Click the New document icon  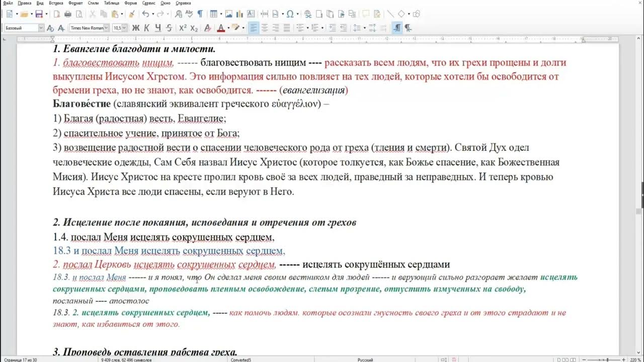pyautogui.click(x=9, y=14)
